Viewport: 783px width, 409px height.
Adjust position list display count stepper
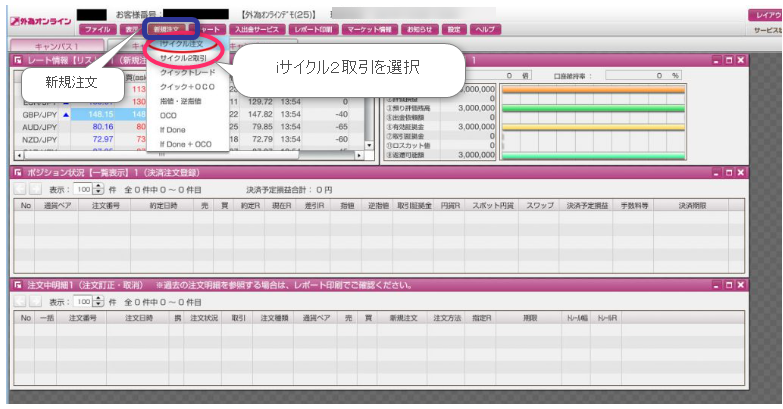(97, 188)
